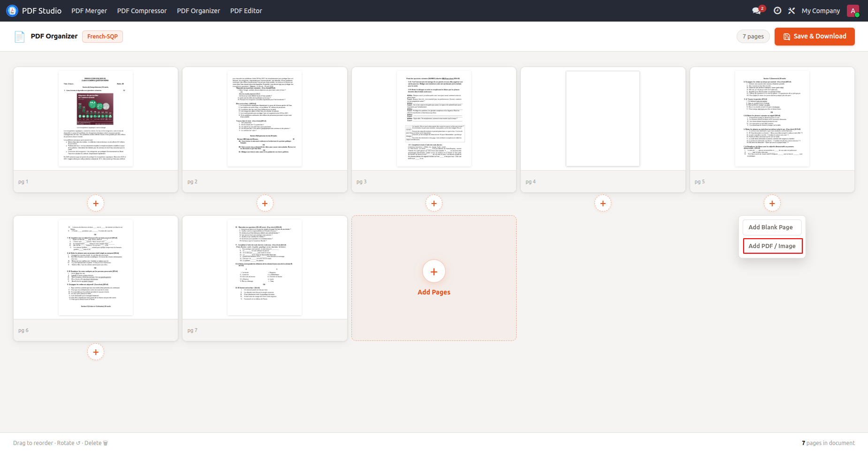Screen dimensions: 868x453
Task: Click the plus insert button below page 4
Action: 603,204
